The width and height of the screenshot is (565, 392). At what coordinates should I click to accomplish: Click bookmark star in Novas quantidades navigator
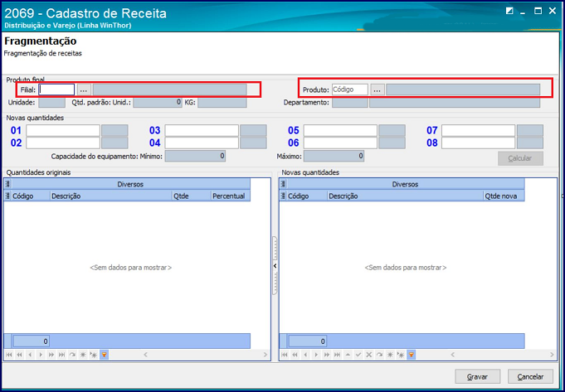point(390,355)
